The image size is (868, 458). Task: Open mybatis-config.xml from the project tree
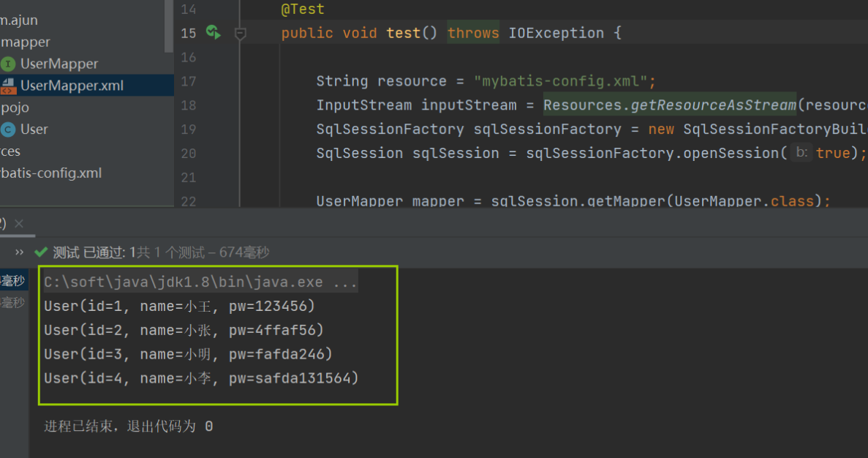click(x=50, y=173)
